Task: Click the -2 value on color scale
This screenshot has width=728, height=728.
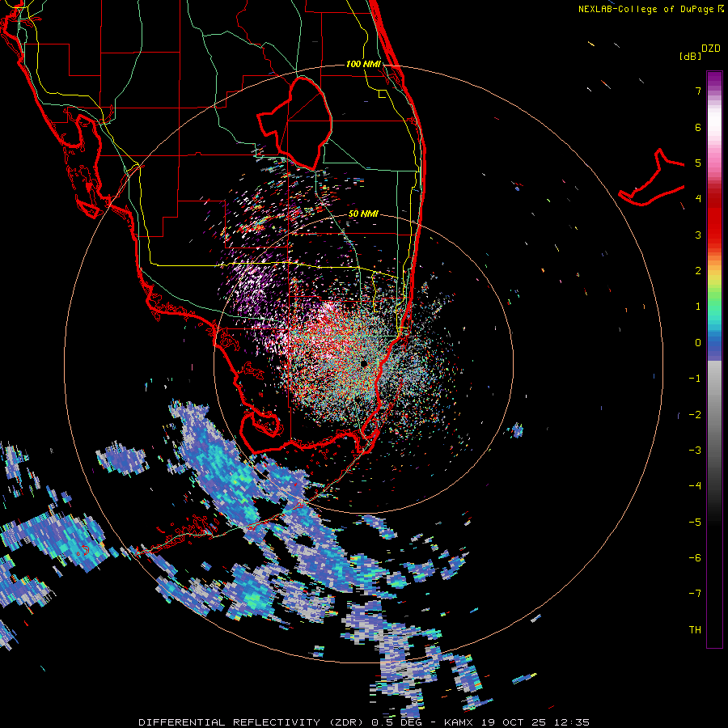Action: (695, 414)
